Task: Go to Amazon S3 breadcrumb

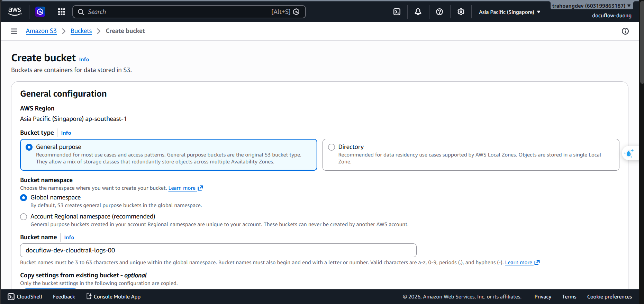Action: click(x=41, y=31)
